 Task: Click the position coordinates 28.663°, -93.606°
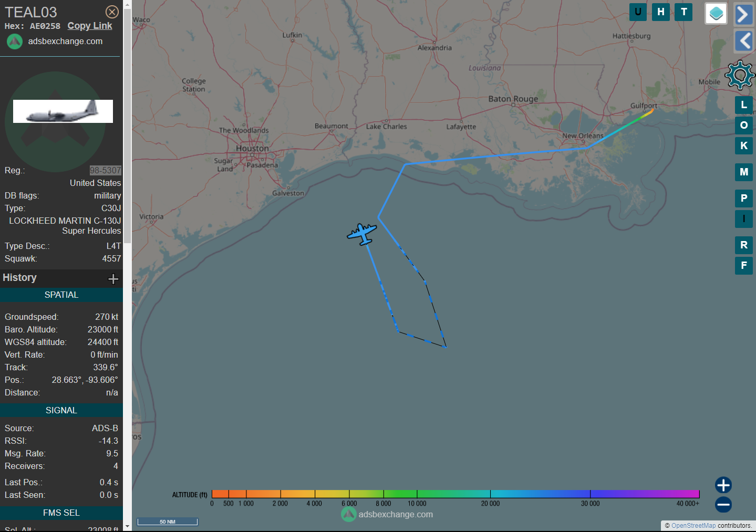point(85,380)
